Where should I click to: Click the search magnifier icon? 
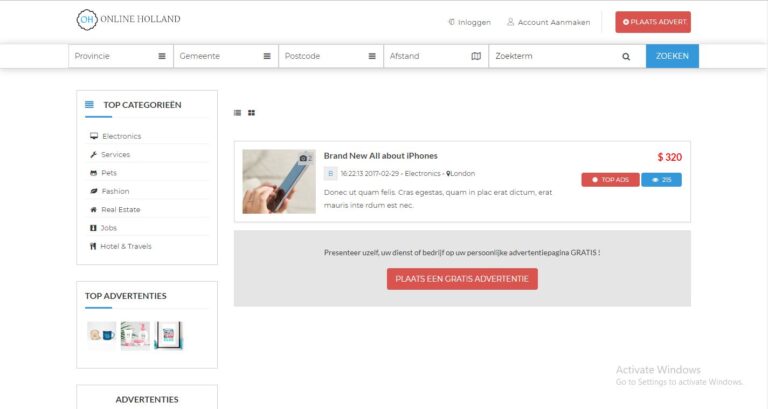pos(626,57)
